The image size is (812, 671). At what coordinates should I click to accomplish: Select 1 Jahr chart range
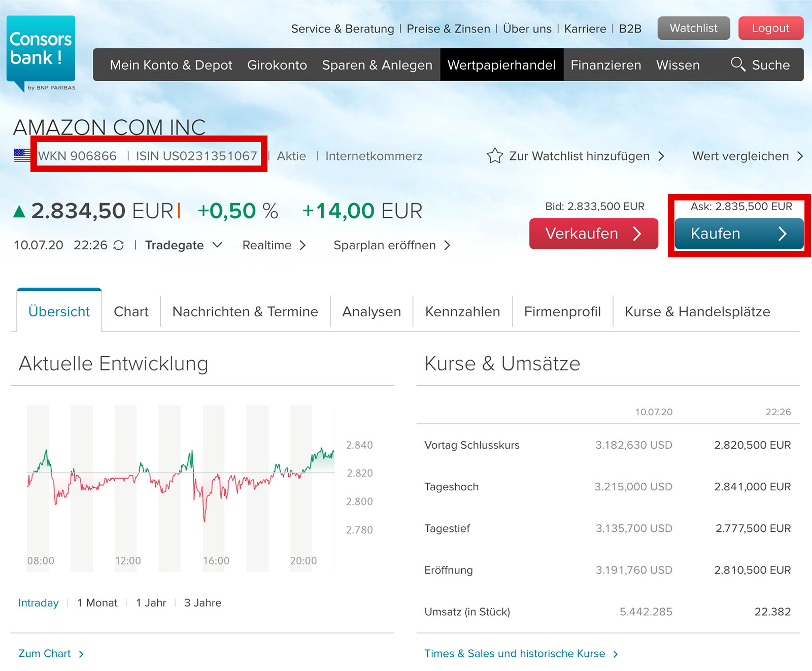(151, 602)
